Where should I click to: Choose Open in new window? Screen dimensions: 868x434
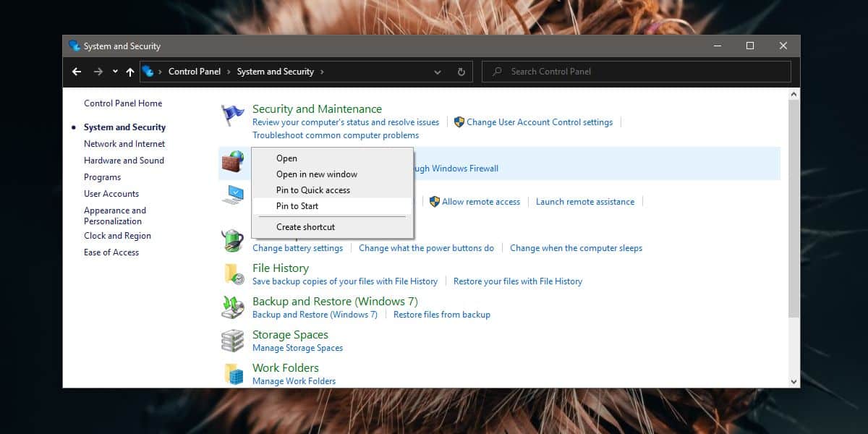point(333,174)
